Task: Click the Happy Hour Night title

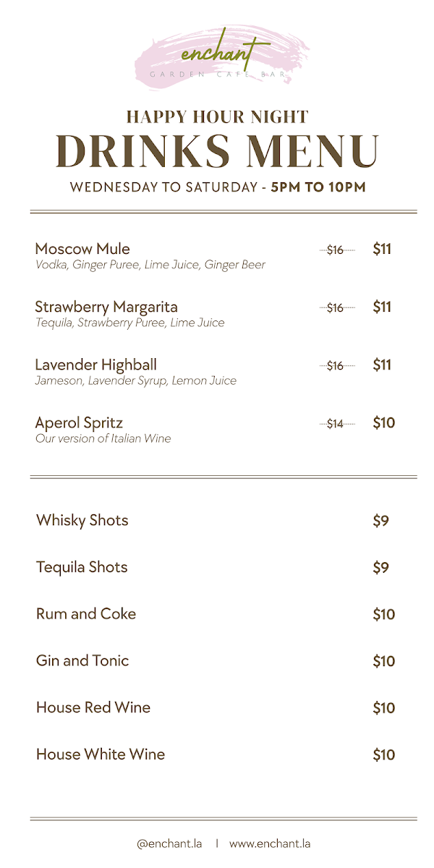Action: [217, 117]
